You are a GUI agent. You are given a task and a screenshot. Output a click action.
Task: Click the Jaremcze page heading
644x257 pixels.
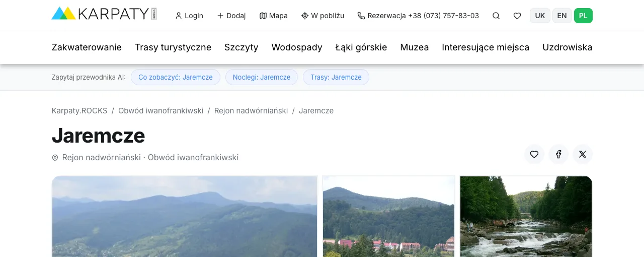(98, 136)
